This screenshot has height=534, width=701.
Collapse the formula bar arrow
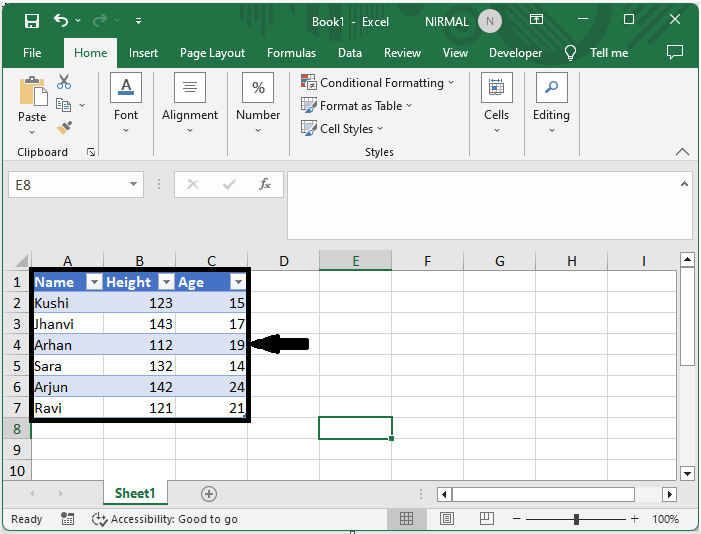coord(684,184)
